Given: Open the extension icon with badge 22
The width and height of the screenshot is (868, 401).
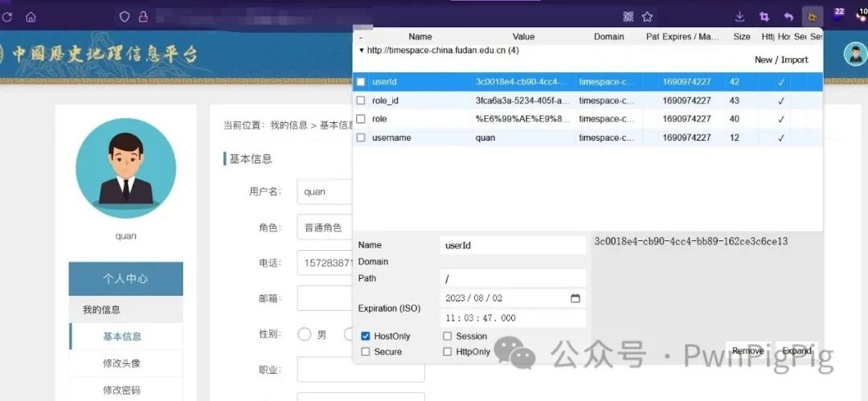Looking at the screenshot, I should click(x=838, y=15).
